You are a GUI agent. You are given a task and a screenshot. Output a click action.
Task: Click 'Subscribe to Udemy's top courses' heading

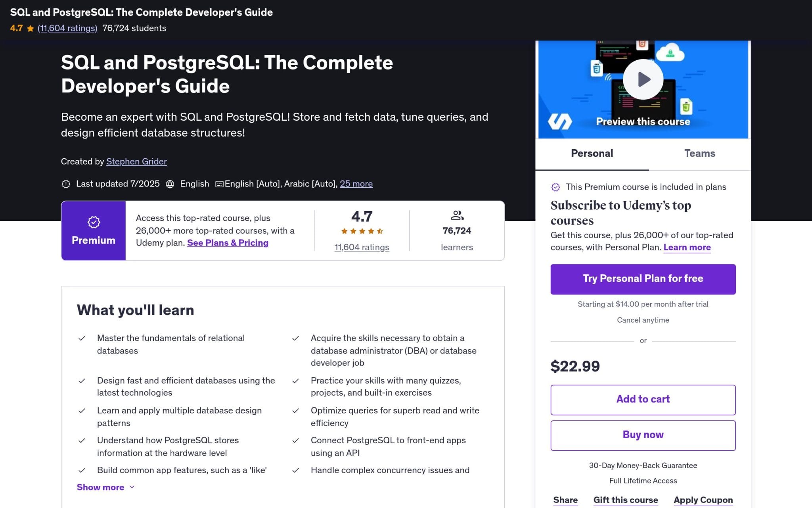[620, 213]
